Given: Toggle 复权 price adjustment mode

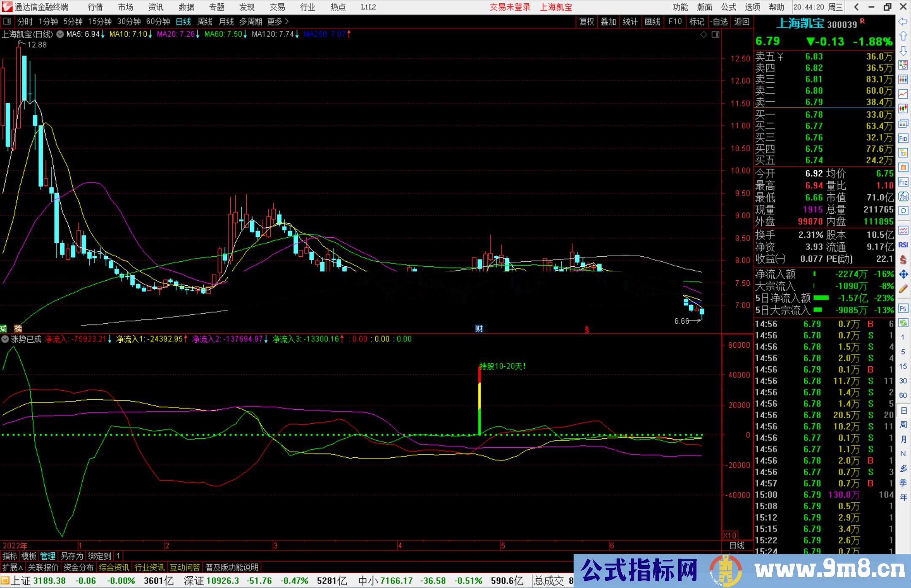Looking at the screenshot, I should (586, 21).
